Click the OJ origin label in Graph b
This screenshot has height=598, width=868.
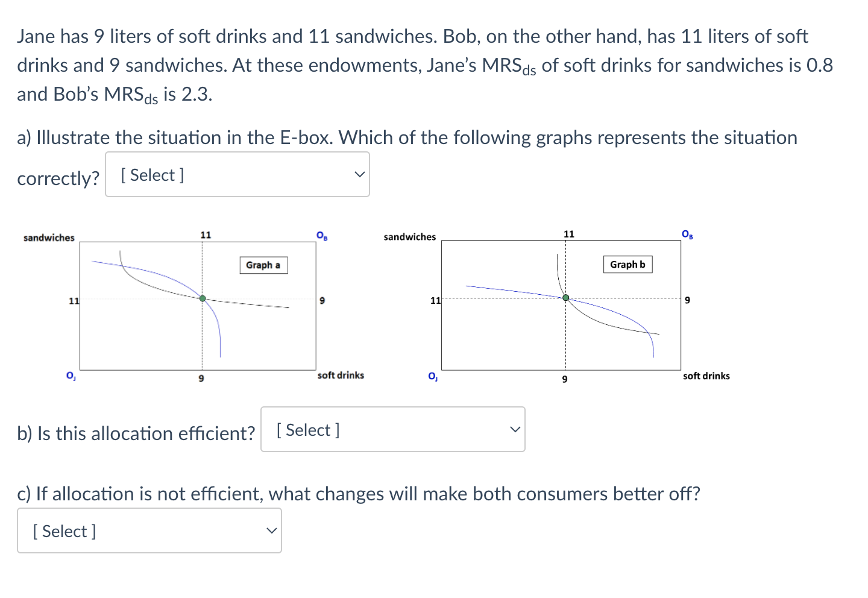[x=433, y=376]
